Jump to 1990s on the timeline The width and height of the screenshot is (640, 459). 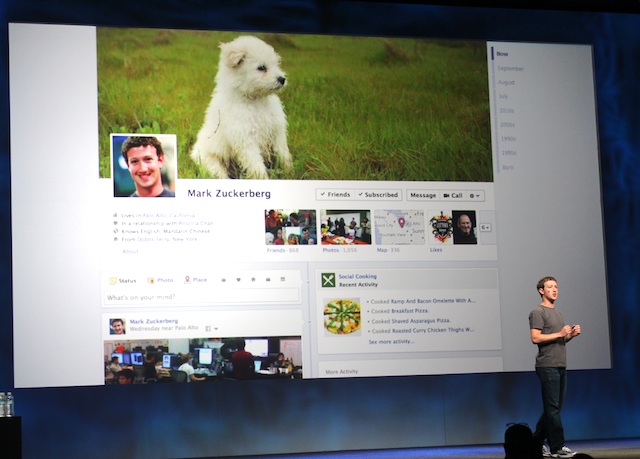[508, 139]
